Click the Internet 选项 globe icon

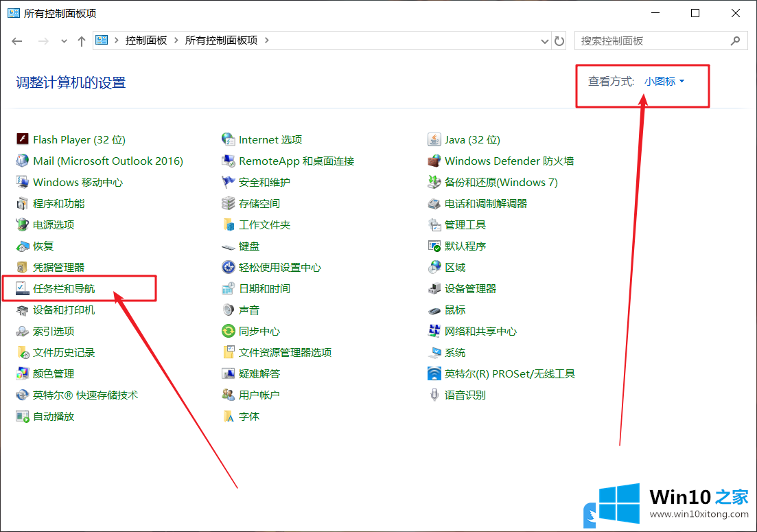point(228,139)
